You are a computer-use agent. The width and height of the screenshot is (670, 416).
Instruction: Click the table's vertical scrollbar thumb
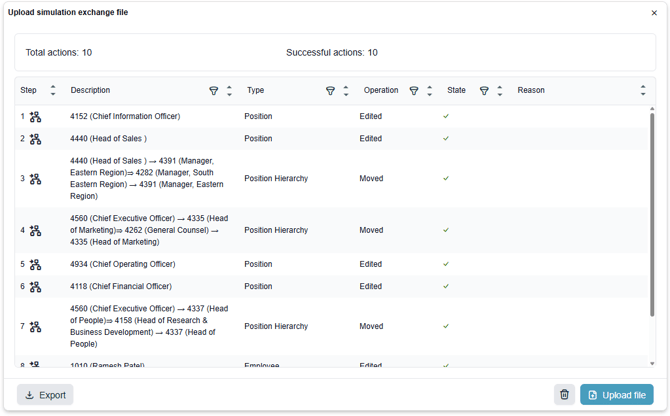coord(652,215)
